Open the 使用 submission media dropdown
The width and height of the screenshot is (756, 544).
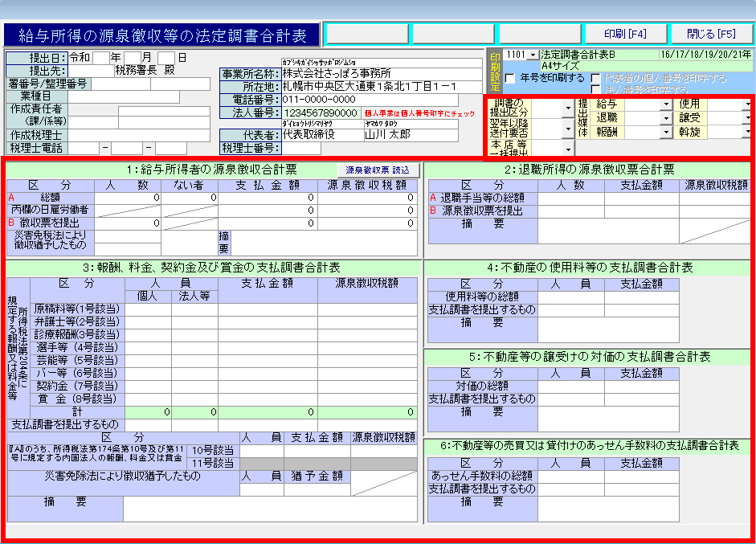point(748,104)
